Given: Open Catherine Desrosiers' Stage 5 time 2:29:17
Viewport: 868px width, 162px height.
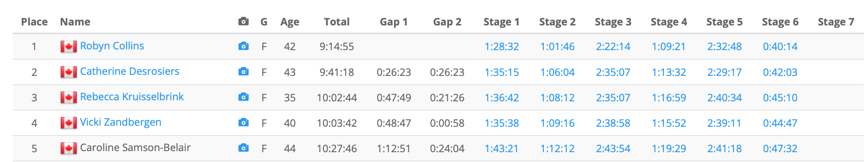Looking at the screenshot, I should 724,72.
